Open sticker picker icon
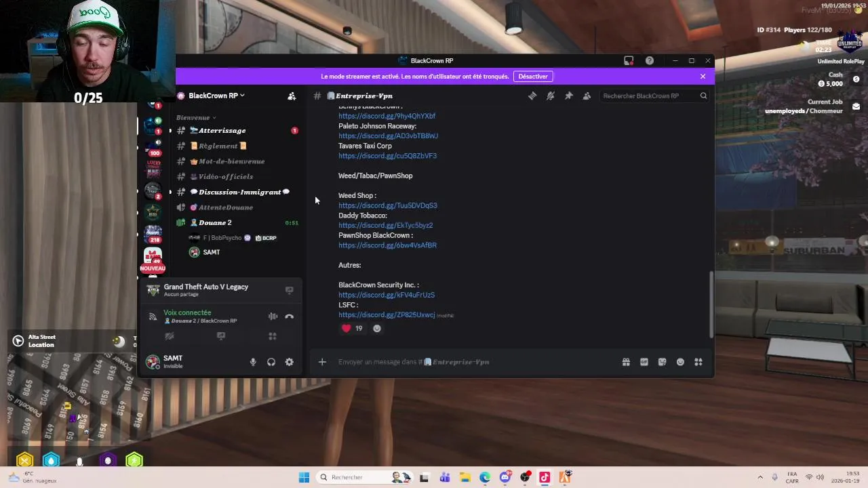 662,362
